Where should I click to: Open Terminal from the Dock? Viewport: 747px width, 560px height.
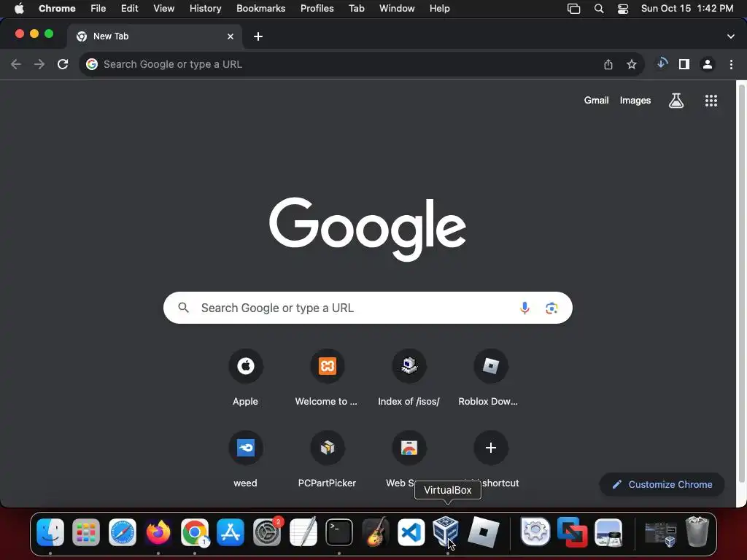pos(338,532)
